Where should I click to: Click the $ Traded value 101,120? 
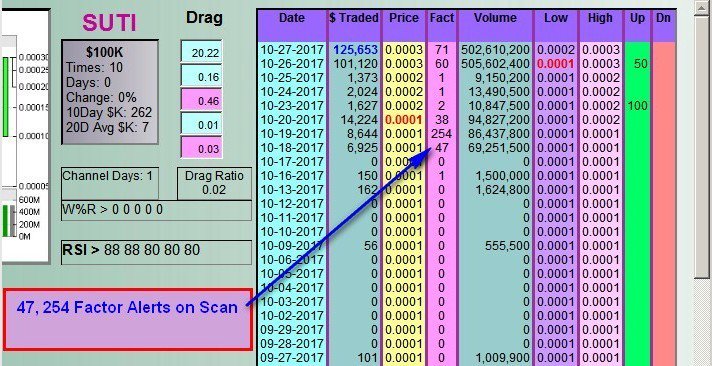pyautogui.click(x=356, y=64)
